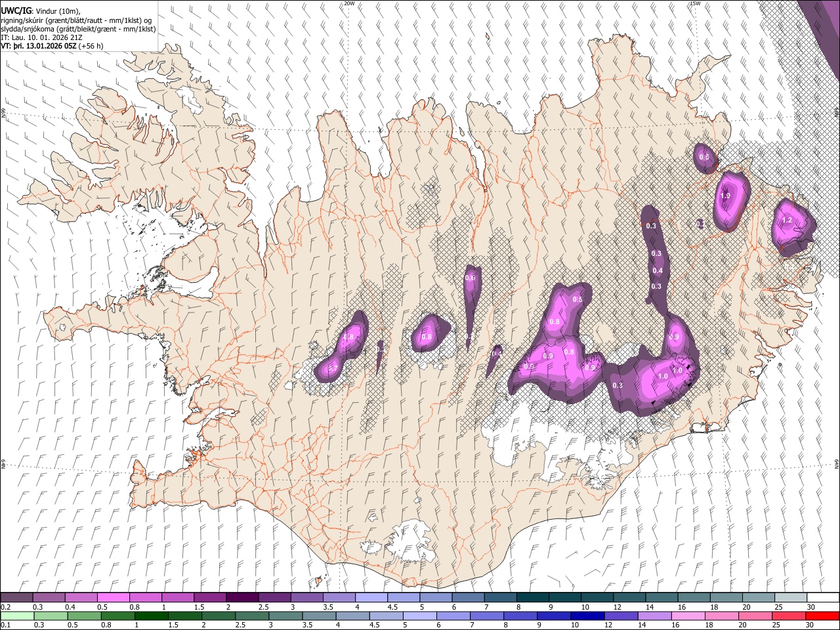Choose the upper scale swatch labeled 3.5
840x630 pixels.
pyautogui.click(x=339, y=598)
